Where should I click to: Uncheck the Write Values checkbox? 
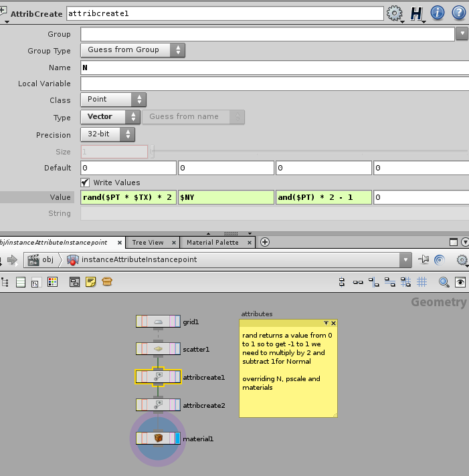click(85, 182)
